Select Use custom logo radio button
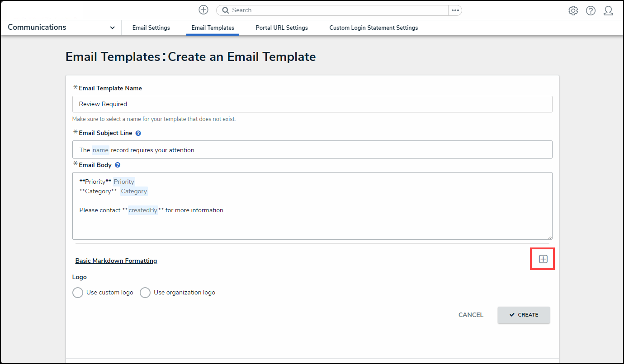This screenshot has height=364, width=624. [78, 293]
